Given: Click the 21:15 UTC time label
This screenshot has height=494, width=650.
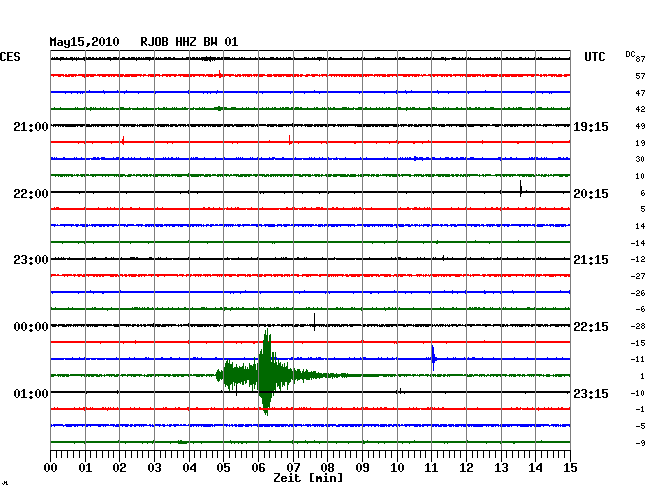Looking at the screenshot, I should click(591, 260).
